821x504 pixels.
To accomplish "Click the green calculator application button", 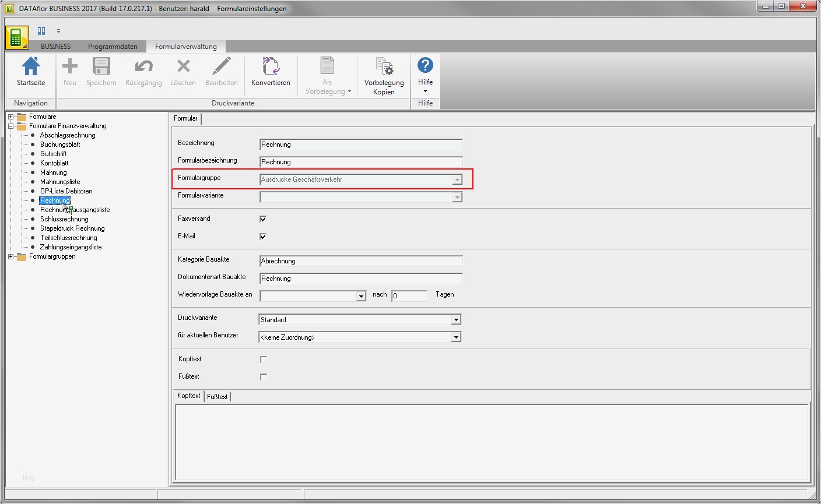I will [x=17, y=37].
